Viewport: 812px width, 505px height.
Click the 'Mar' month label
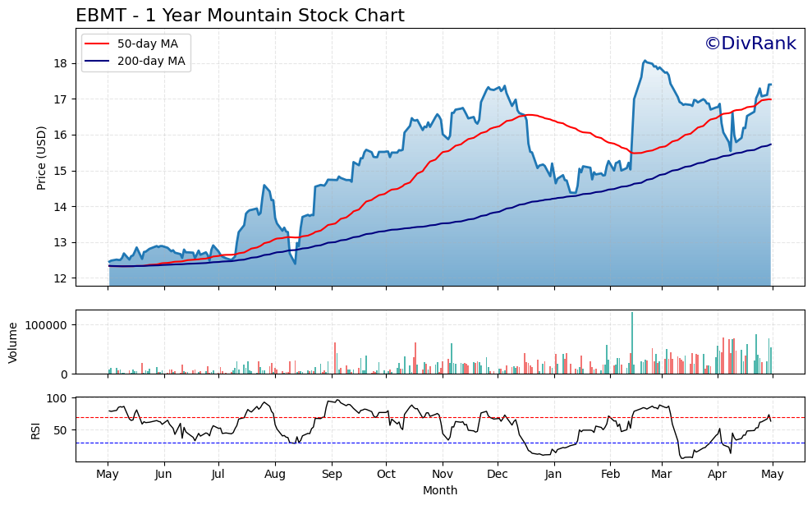[x=661, y=474]
